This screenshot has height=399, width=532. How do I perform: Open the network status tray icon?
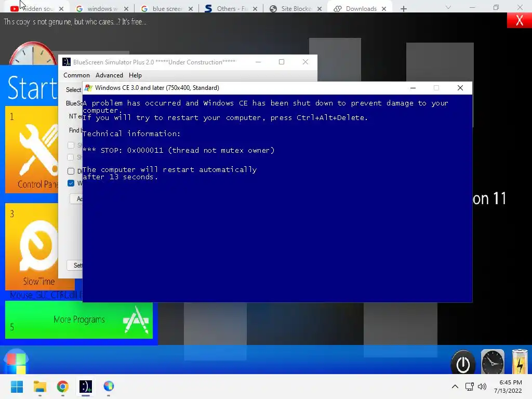tap(470, 387)
